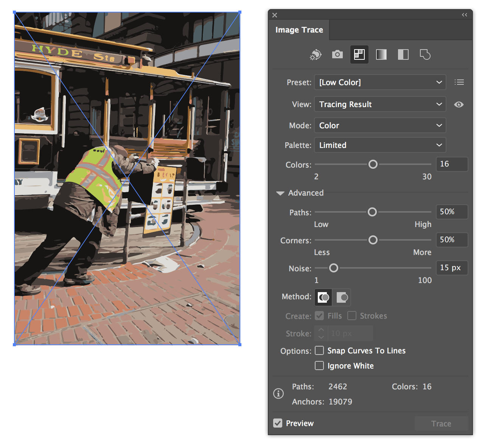Click the Auto-Color preset icon
The image size is (482, 448).
pyautogui.click(x=316, y=55)
